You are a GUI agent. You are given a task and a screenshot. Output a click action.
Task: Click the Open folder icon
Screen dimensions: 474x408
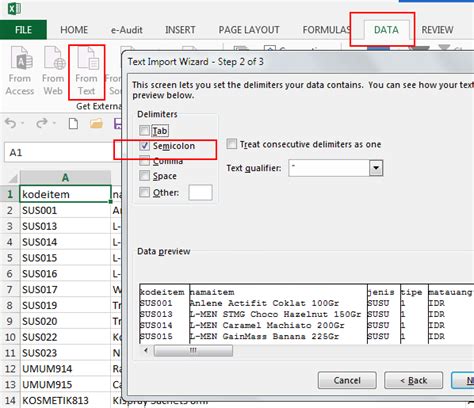[x=96, y=124]
